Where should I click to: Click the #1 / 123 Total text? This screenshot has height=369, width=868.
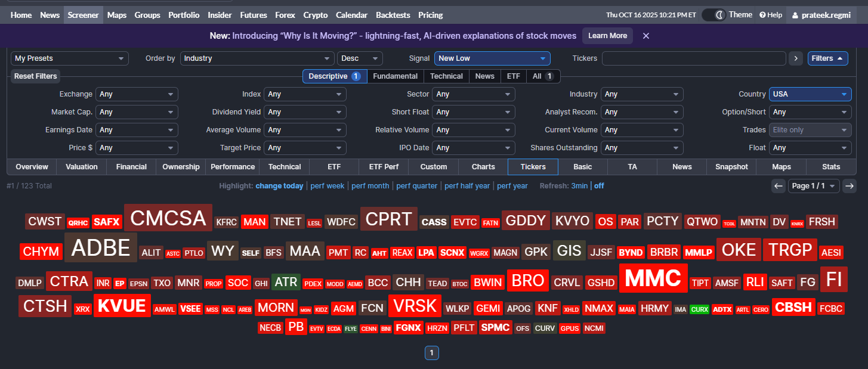coord(29,186)
